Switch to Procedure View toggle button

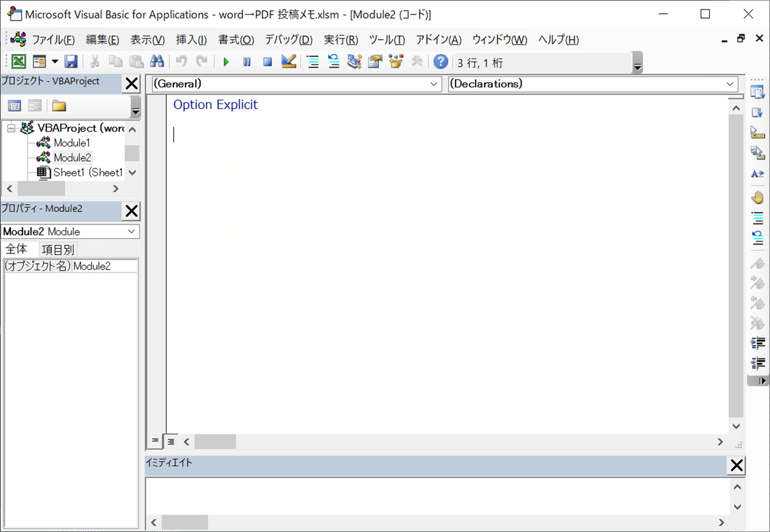pos(155,442)
